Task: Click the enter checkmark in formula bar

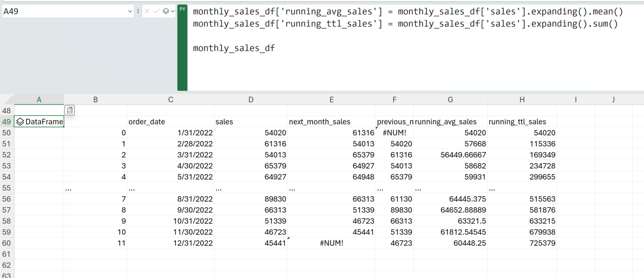Action: (x=156, y=11)
